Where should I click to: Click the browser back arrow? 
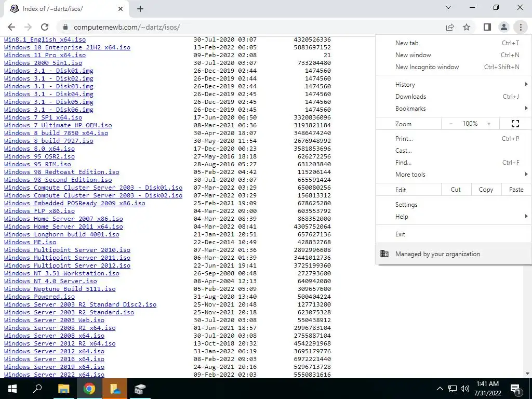point(11,27)
